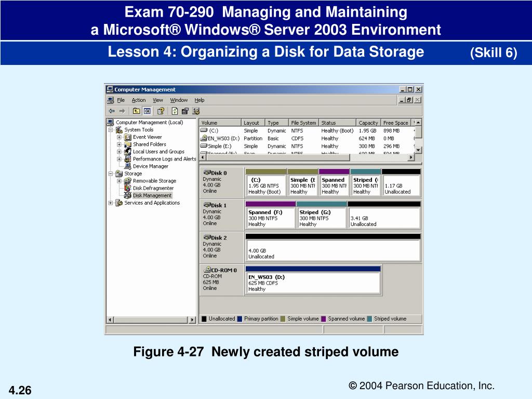Click Local Users and Groups icon

128,152
